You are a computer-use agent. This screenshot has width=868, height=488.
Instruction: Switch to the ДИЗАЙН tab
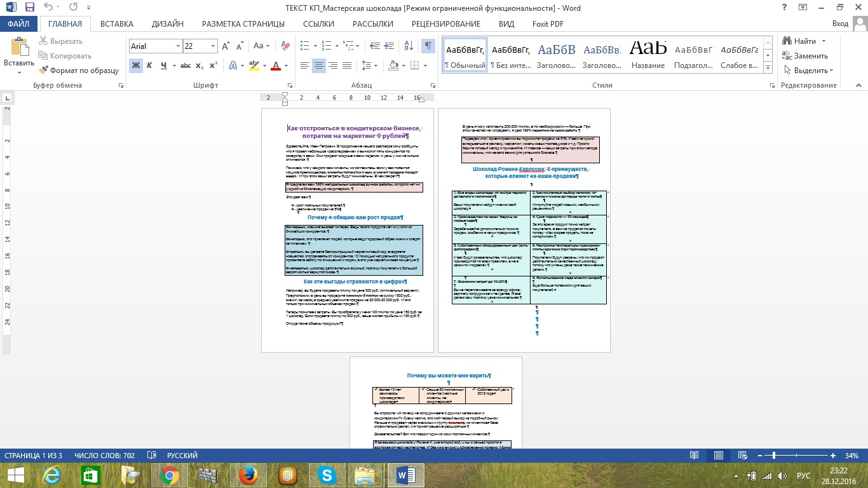[168, 24]
